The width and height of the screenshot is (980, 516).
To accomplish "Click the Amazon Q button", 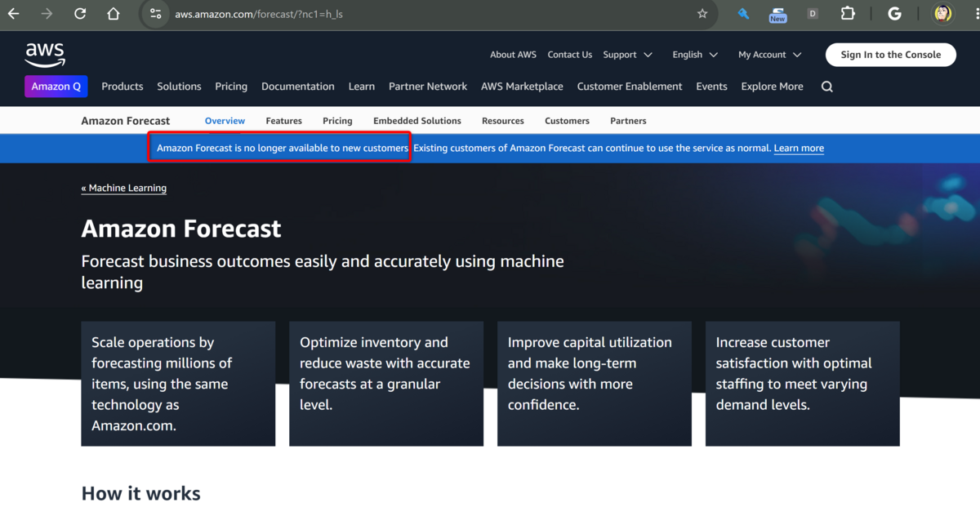I will click(56, 87).
